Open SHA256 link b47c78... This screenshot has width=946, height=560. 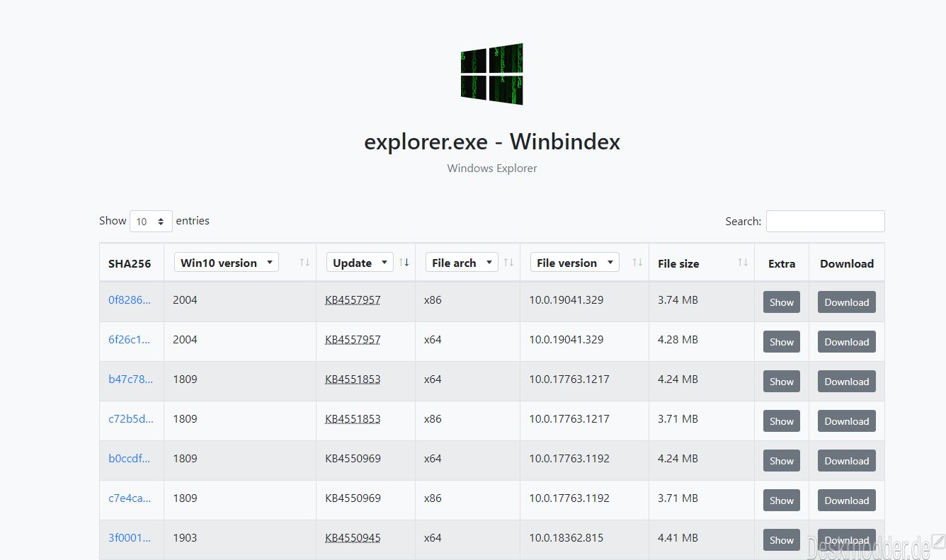click(130, 379)
